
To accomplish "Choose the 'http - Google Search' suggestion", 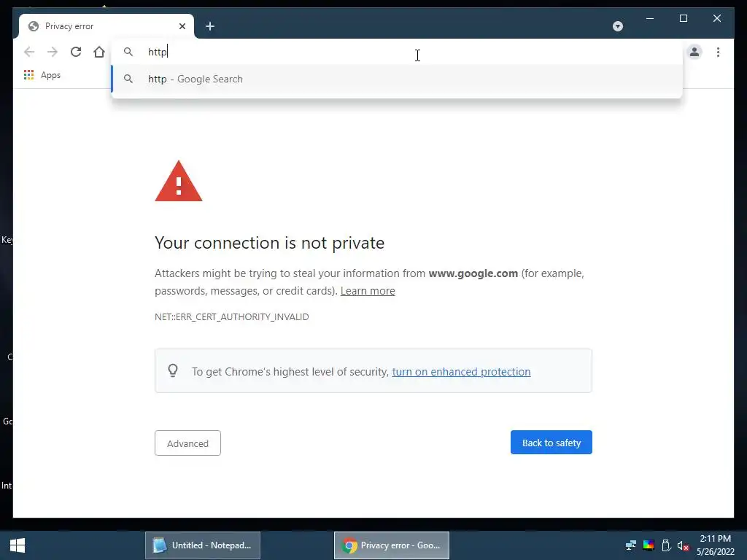I will coord(397,79).
